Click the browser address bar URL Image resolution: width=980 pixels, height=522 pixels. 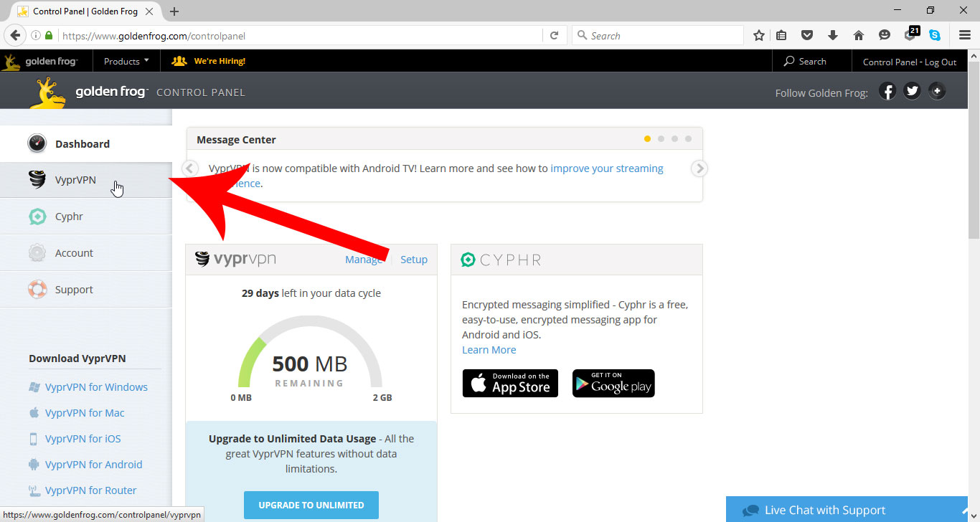pos(154,35)
